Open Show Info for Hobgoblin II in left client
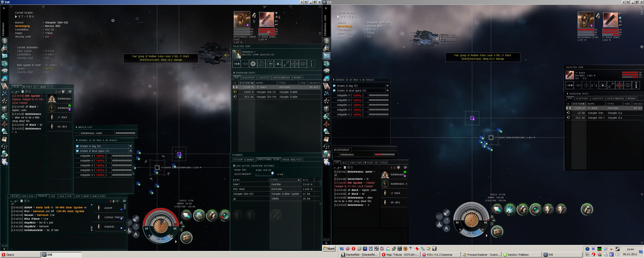 click(x=311, y=64)
